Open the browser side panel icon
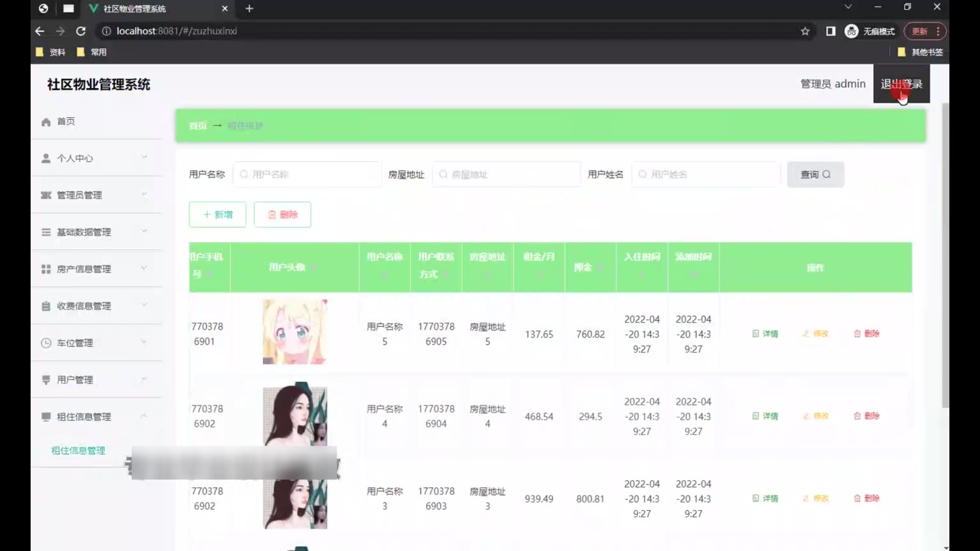 [x=830, y=31]
